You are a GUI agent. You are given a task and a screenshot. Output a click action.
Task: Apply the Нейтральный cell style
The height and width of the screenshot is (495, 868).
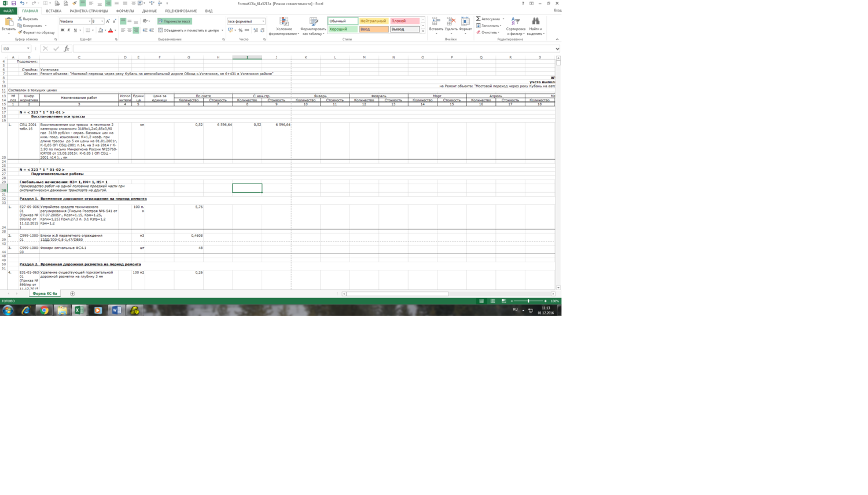(x=374, y=21)
